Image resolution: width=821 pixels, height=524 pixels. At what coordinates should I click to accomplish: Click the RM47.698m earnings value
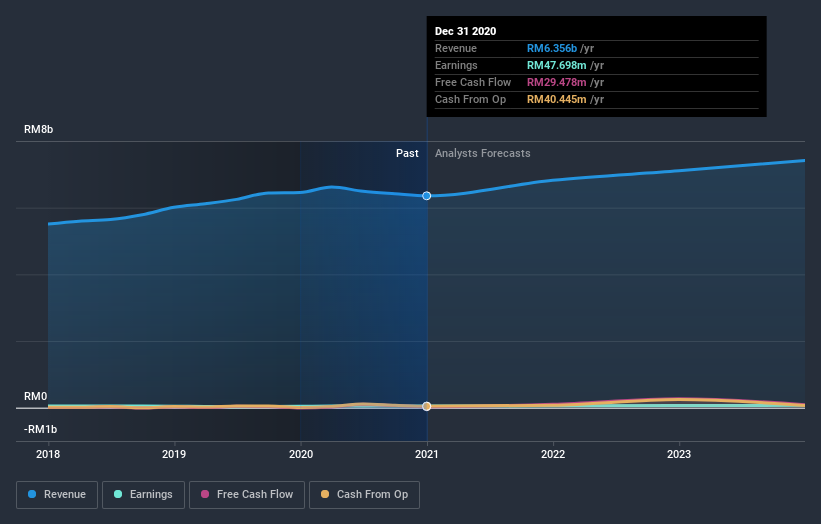(x=557, y=65)
